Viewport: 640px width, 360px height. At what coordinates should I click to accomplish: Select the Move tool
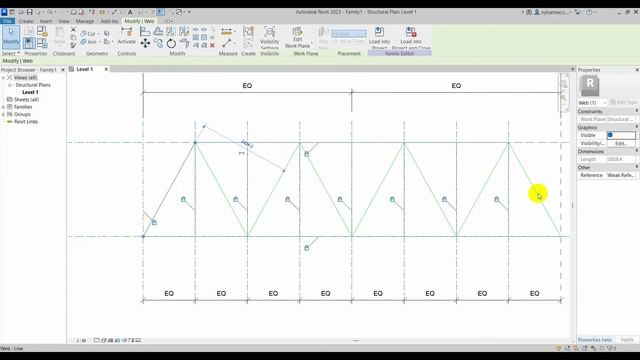(x=145, y=43)
